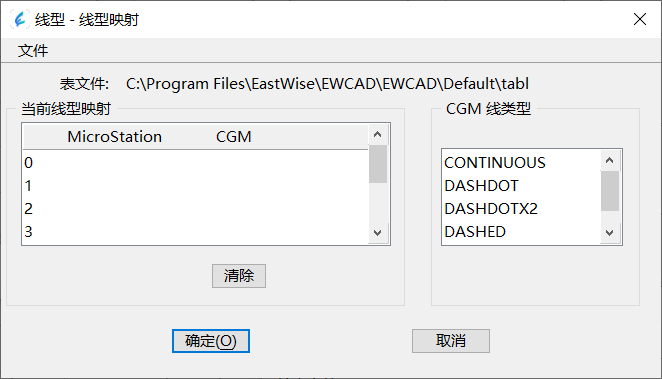
Task: Confirm with the 确定(O) button
Action: pos(211,341)
